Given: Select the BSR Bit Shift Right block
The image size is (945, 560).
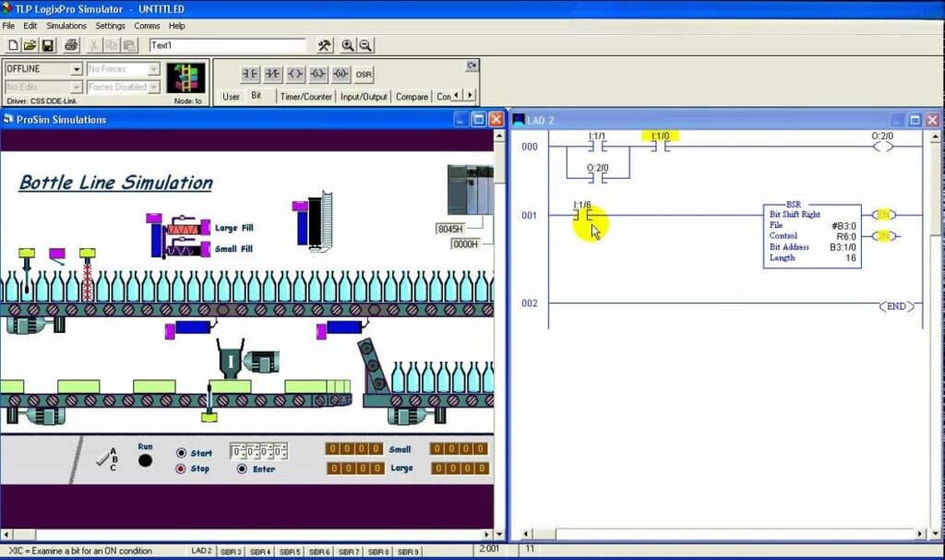Looking at the screenshot, I should pyautogui.click(x=812, y=236).
